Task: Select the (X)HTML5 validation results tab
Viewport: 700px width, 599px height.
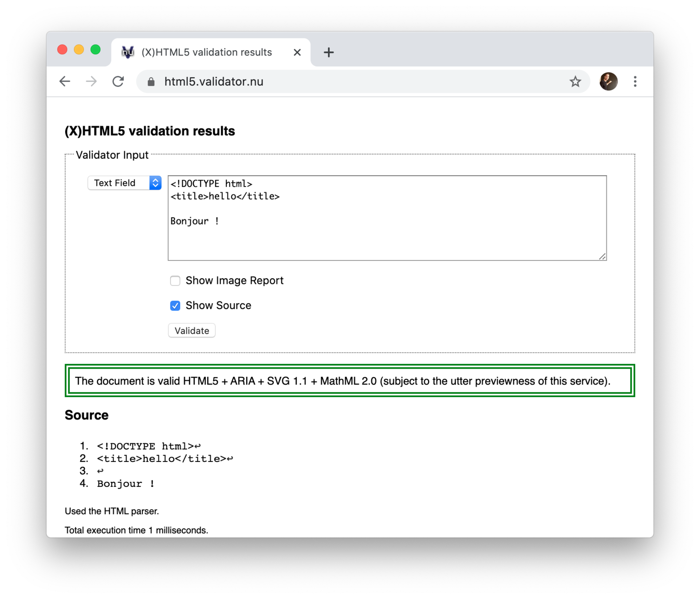Action: pyautogui.click(x=207, y=52)
